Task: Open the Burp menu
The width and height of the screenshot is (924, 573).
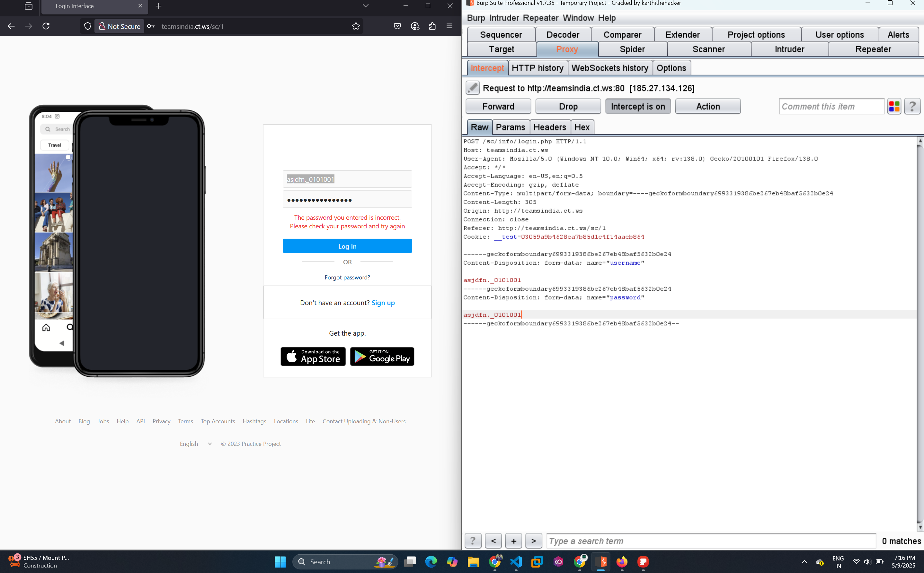Action: [475, 18]
